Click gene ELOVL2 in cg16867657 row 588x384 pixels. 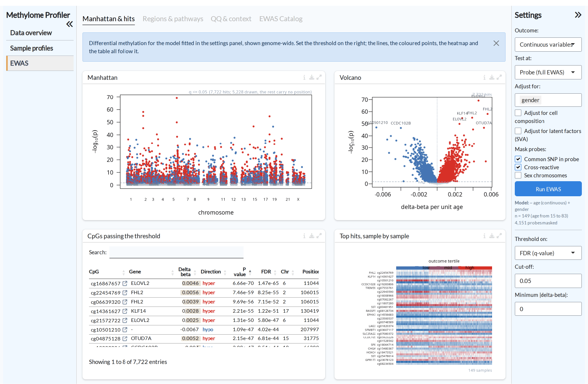tap(140, 283)
